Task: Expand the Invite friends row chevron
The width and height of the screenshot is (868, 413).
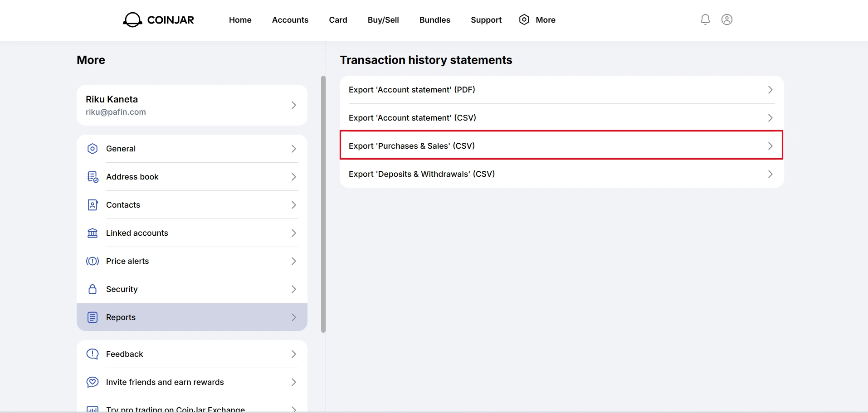Action: coord(294,382)
